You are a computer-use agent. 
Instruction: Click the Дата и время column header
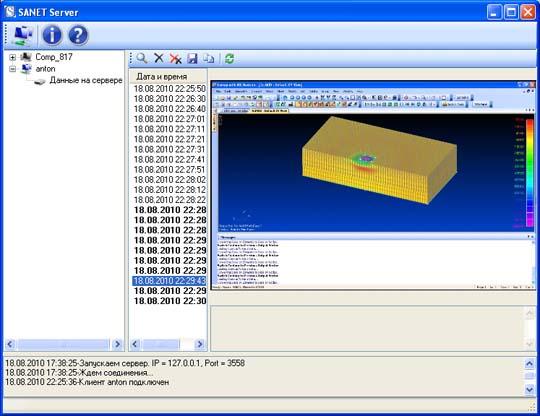point(168,76)
